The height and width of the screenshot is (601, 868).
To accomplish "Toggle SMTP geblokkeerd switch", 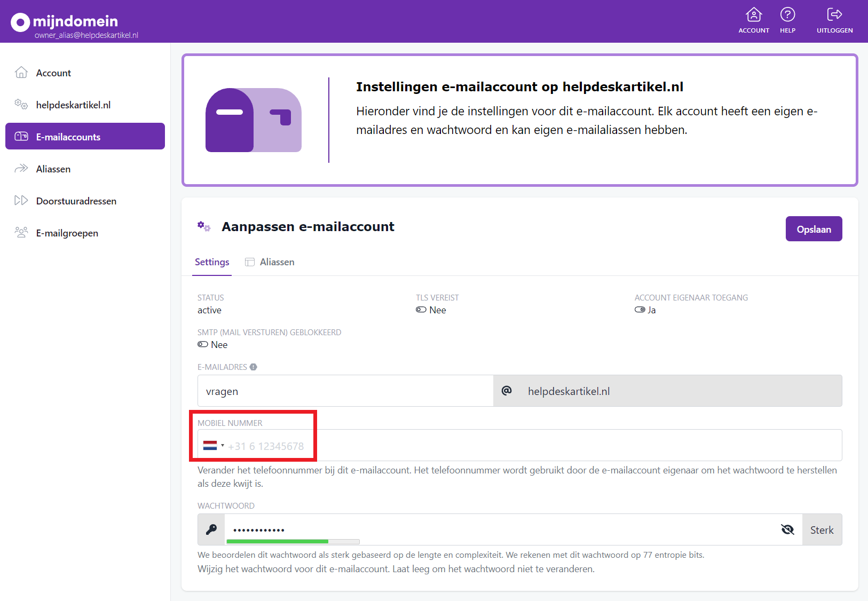I will coord(203,345).
